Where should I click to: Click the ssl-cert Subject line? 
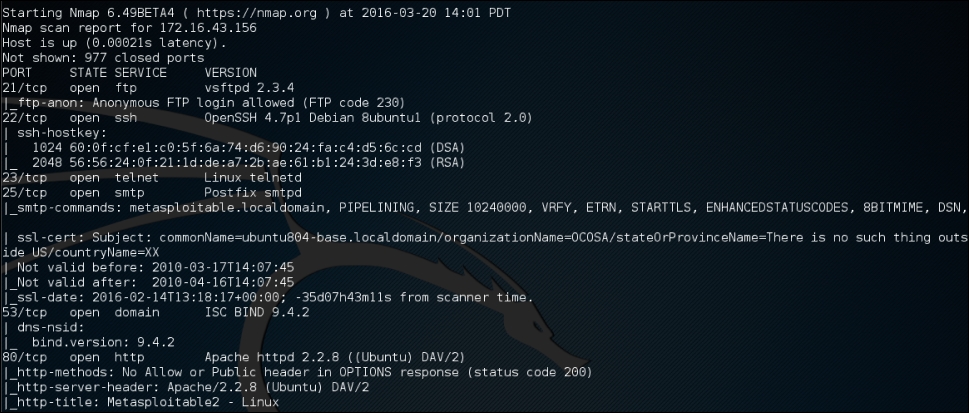click(480, 237)
